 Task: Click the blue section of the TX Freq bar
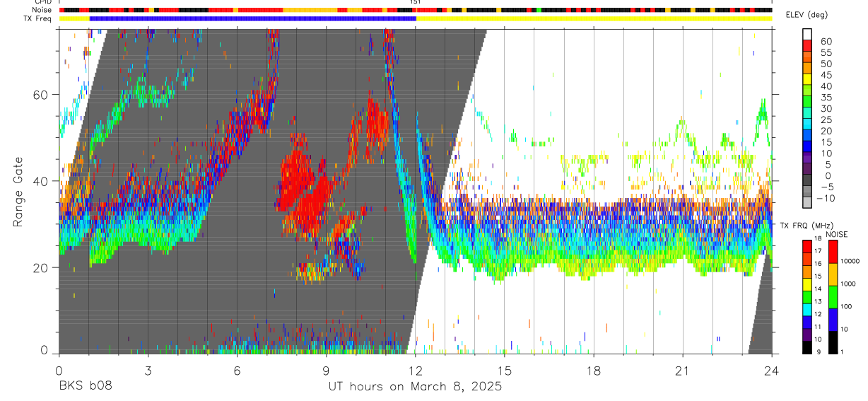tap(253, 18)
